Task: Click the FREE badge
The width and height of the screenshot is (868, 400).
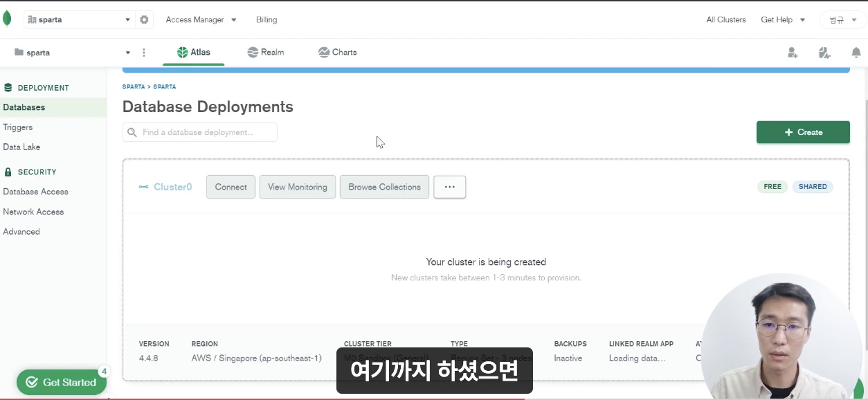Action: click(x=772, y=187)
